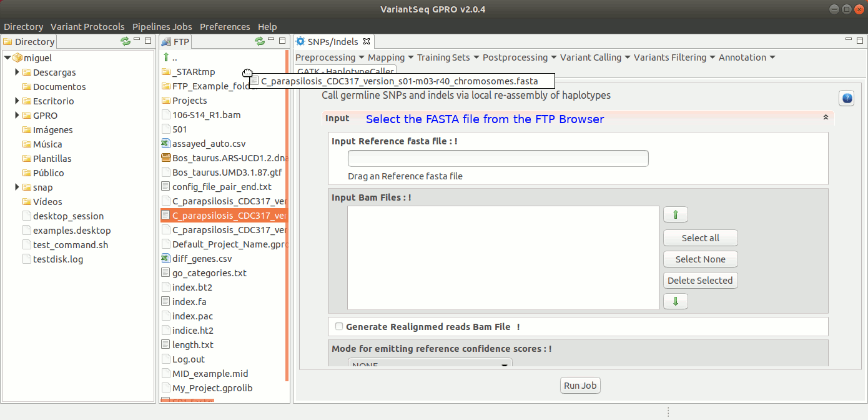Go to parent folder in FTP browser

[166, 57]
